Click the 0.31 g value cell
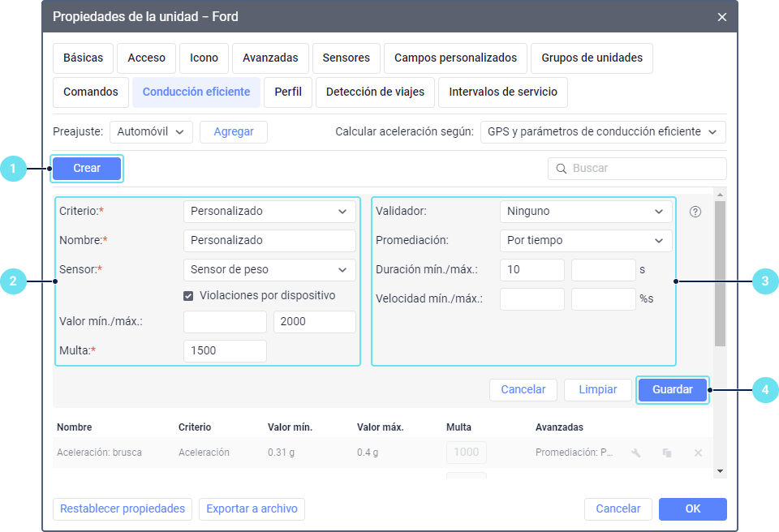 [282, 453]
